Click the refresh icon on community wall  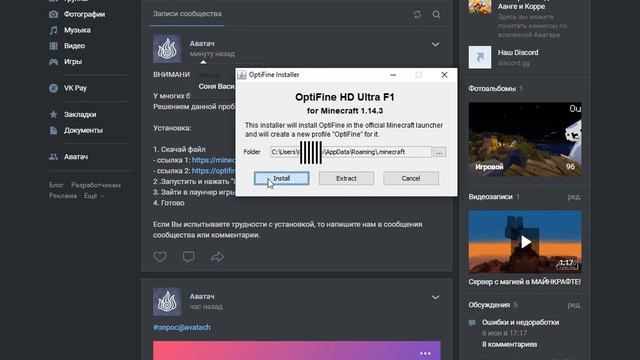[417, 15]
